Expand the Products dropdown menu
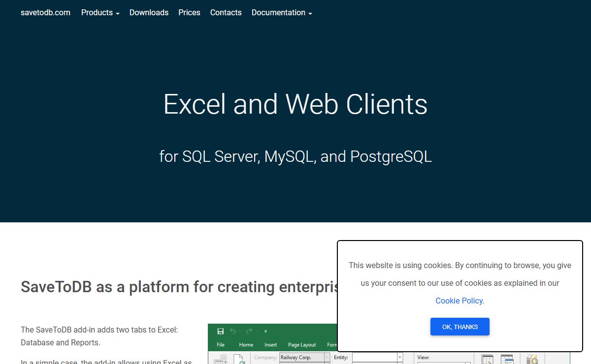The height and width of the screenshot is (364, 591). coord(100,13)
